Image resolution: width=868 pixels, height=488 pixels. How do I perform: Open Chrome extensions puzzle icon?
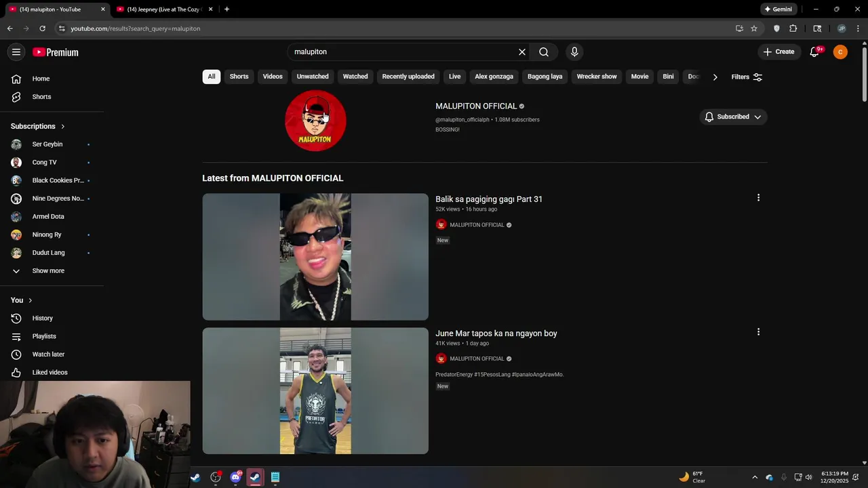[793, 28]
